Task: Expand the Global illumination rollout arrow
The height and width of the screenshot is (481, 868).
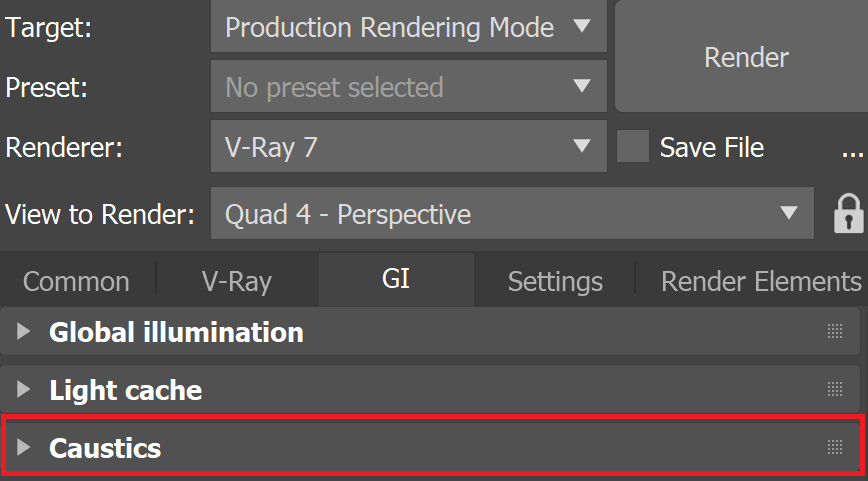Action: (x=23, y=332)
